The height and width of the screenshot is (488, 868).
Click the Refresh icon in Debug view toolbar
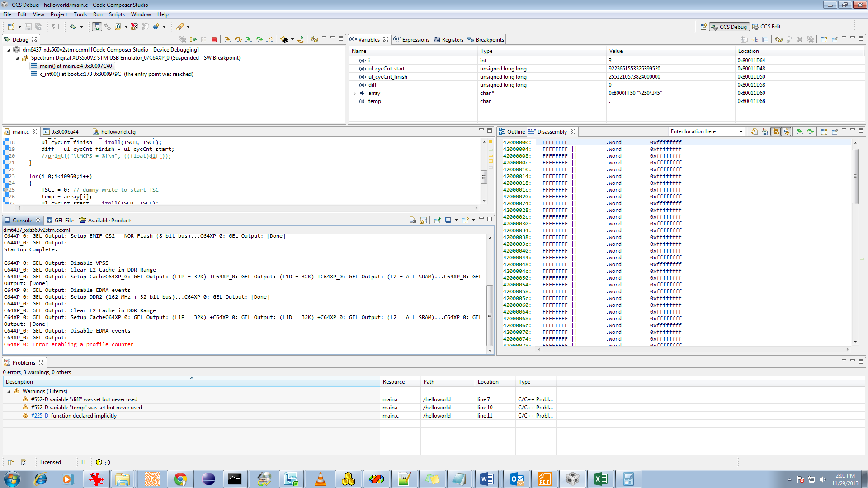[x=315, y=40]
